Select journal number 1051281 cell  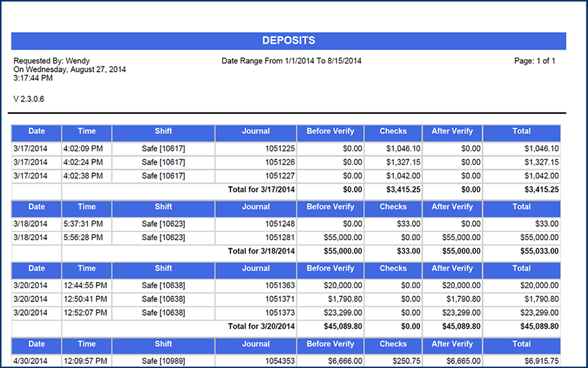click(x=280, y=237)
